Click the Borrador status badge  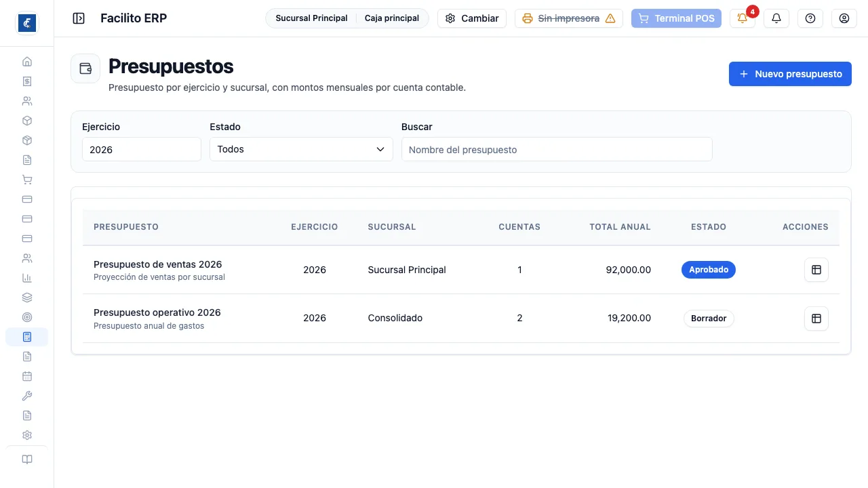click(709, 318)
